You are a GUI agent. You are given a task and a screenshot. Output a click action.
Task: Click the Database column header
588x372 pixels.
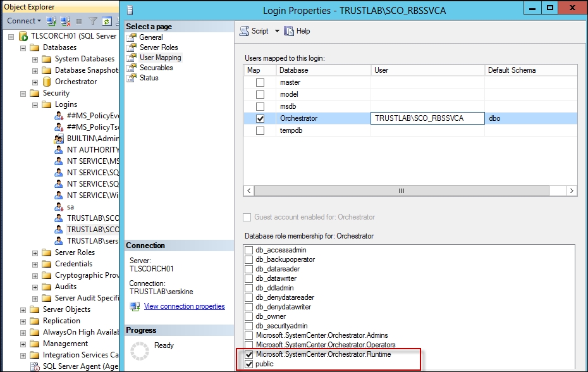324,70
